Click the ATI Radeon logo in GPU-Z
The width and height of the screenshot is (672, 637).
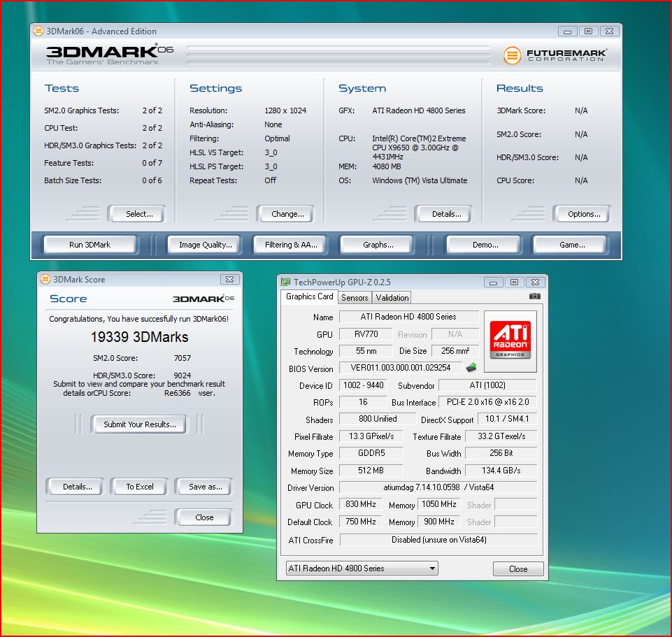pyautogui.click(x=510, y=340)
